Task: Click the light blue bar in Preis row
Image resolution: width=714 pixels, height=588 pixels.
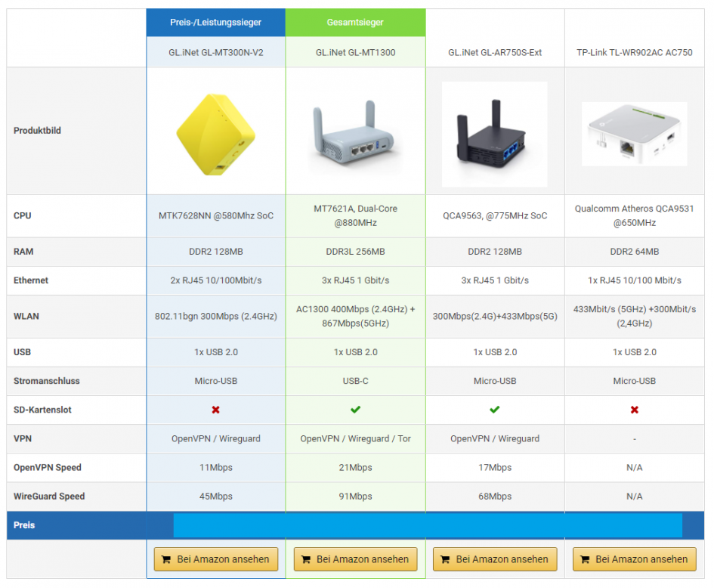Action: pyautogui.click(x=427, y=525)
